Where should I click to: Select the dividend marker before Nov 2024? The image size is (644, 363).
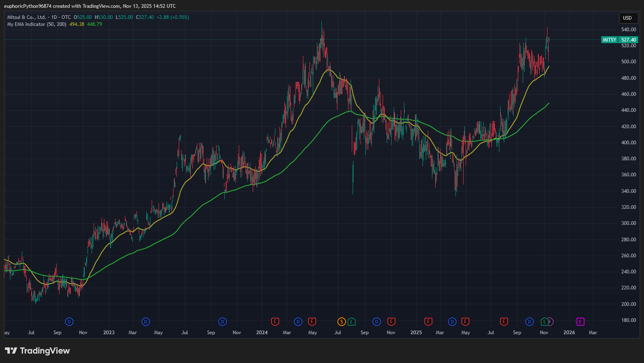pos(376,321)
